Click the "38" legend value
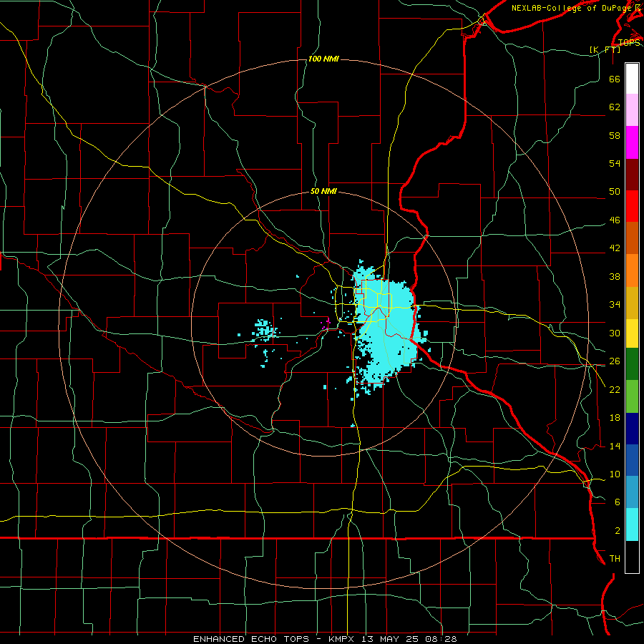Image resolution: width=644 pixels, height=644 pixels. coord(615,276)
